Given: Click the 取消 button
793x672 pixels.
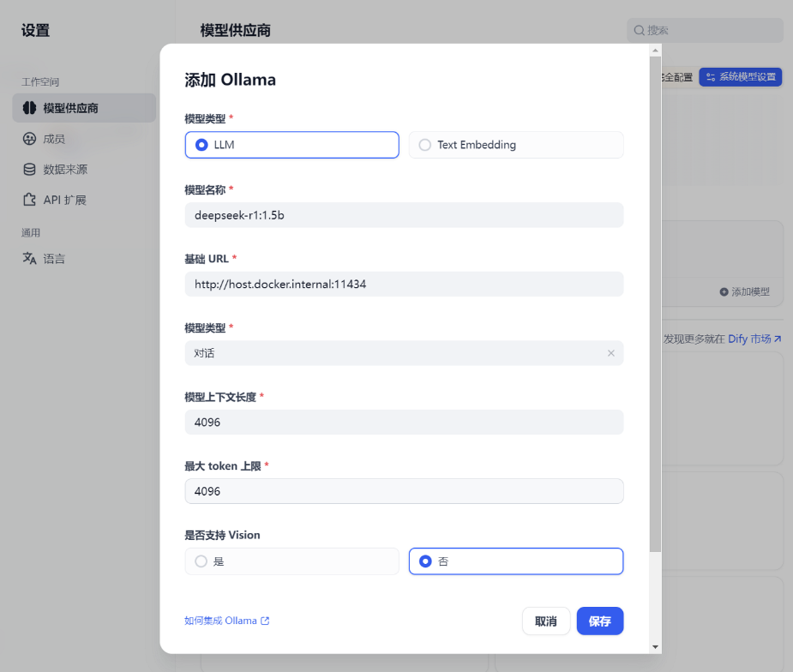Looking at the screenshot, I should [546, 621].
